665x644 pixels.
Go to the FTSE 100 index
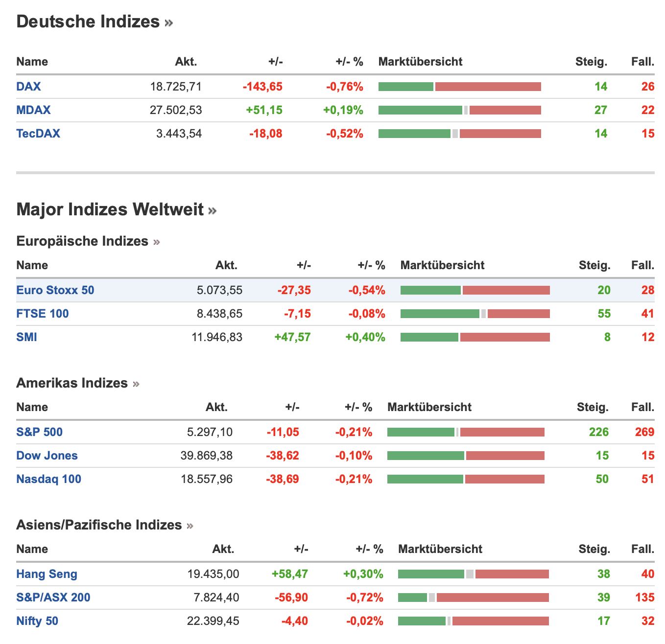[43, 314]
